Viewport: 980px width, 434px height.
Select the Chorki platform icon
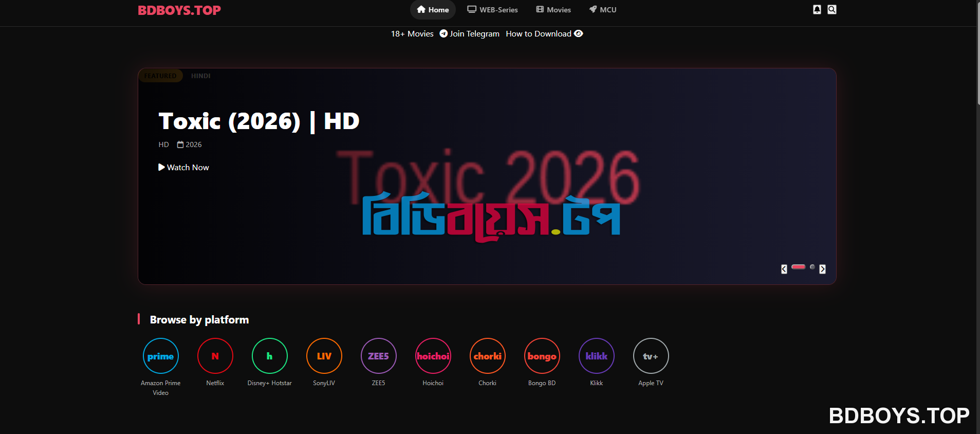tap(488, 356)
